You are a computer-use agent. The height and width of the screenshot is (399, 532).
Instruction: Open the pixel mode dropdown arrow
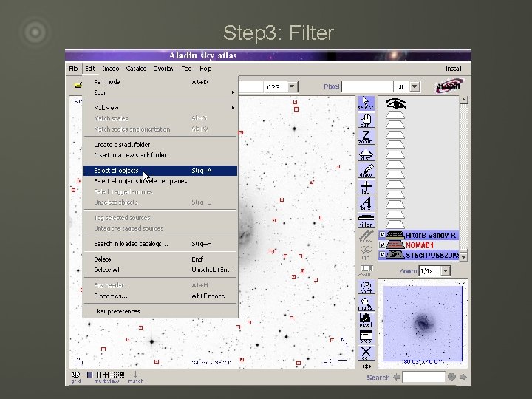pyautogui.click(x=415, y=87)
